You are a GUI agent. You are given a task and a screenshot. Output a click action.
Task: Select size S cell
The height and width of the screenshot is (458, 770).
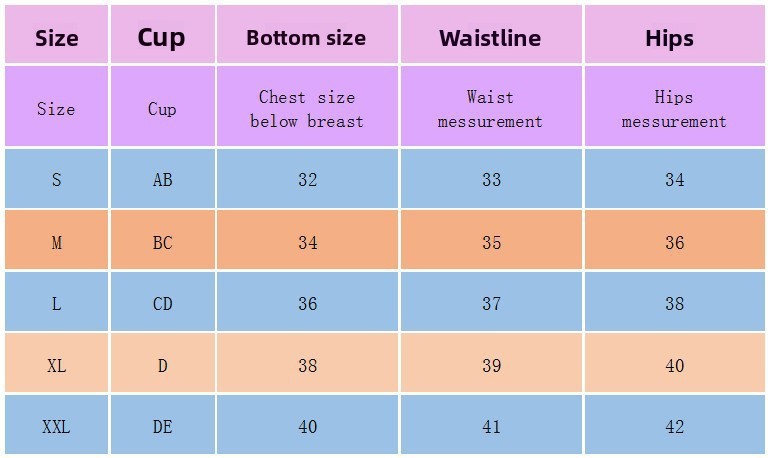click(56, 180)
